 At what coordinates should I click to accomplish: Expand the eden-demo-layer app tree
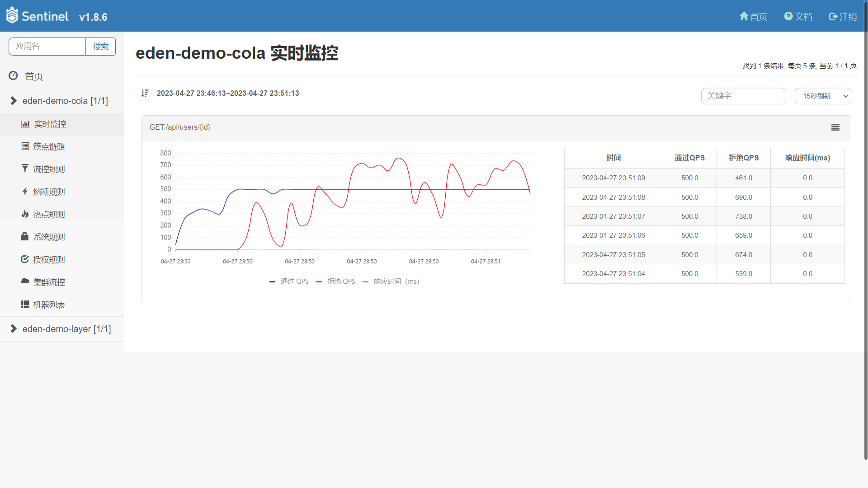14,329
